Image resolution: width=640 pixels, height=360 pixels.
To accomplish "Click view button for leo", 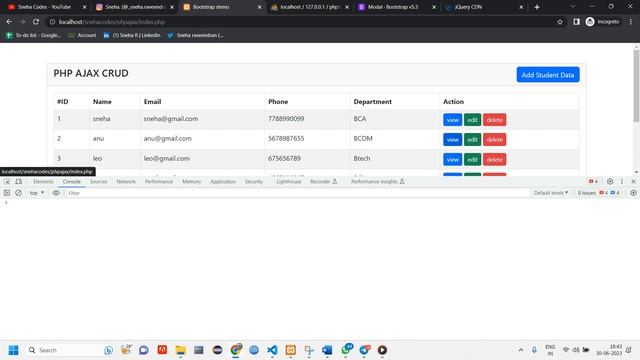I will point(453,159).
